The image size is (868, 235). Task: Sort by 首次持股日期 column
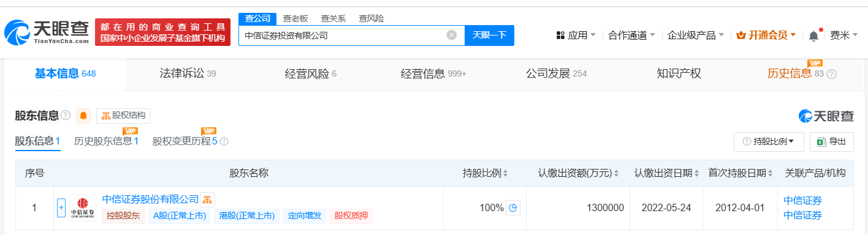[740, 173]
